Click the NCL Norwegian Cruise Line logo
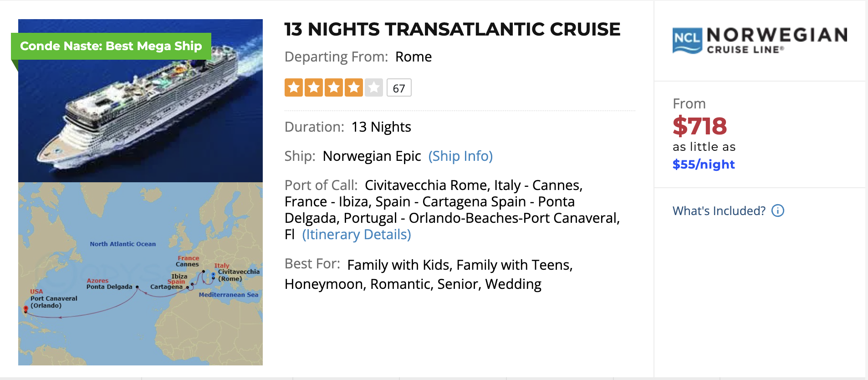This screenshot has width=868, height=380. click(760, 40)
